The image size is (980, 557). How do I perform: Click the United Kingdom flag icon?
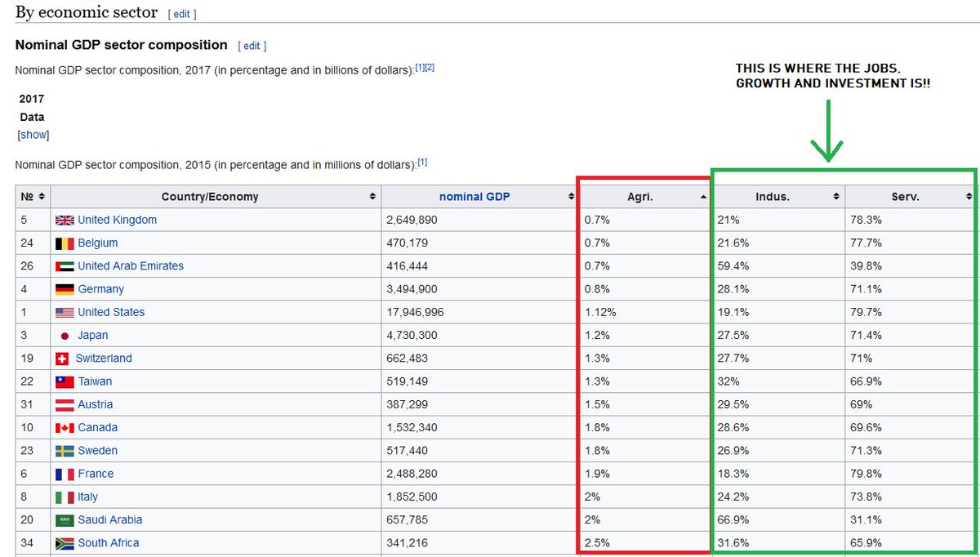[x=65, y=221]
